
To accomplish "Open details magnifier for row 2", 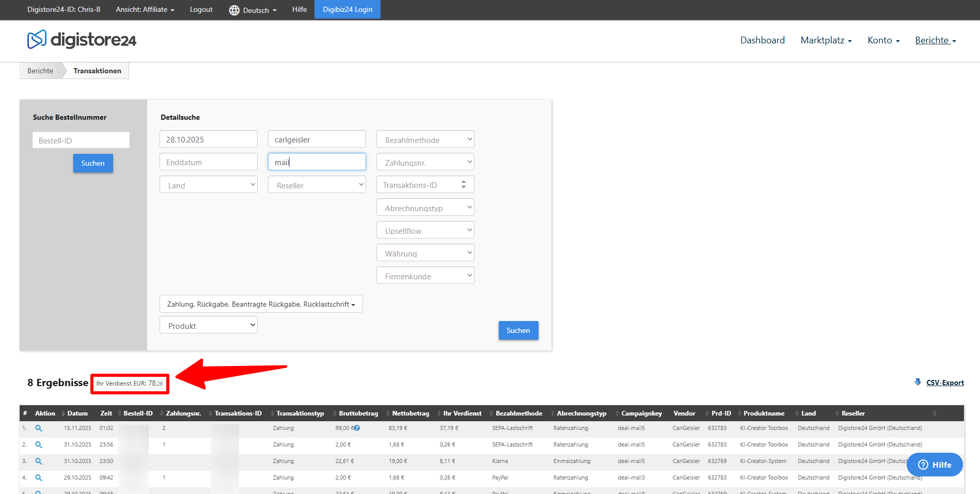I will (38, 444).
